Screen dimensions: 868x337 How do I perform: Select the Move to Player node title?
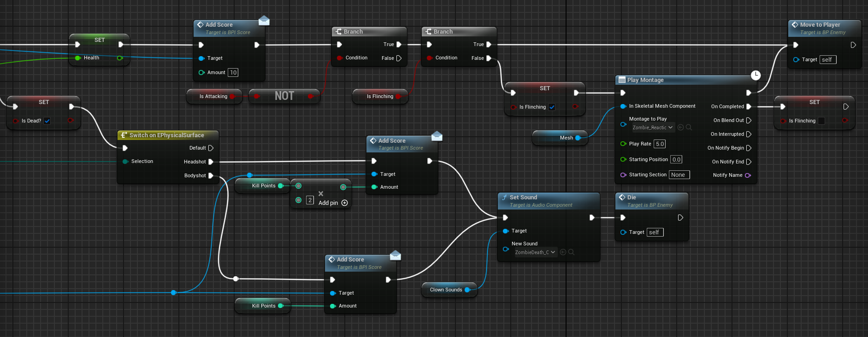[820, 25]
